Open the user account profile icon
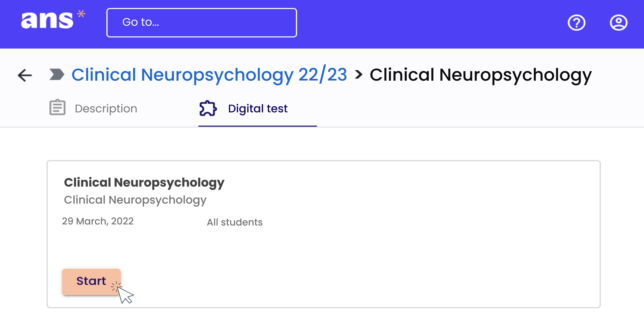The width and height of the screenshot is (644, 316). (618, 23)
